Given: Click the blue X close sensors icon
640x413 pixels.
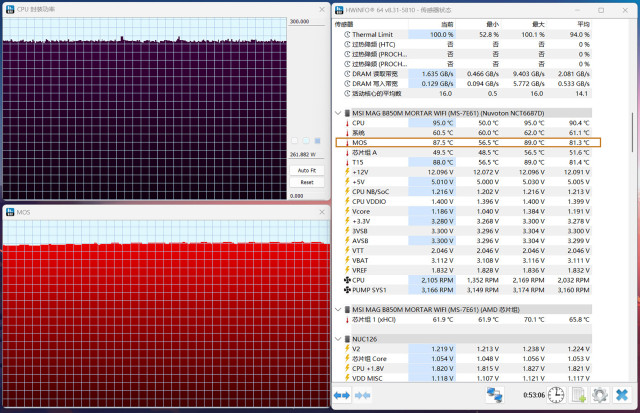Looking at the screenshot, I should (x=622, y=395).
